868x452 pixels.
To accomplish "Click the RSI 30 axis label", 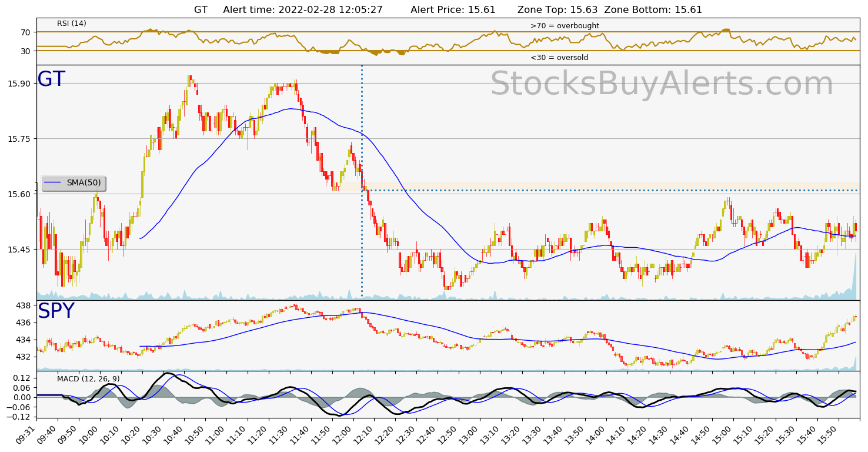I will point(25,51).
